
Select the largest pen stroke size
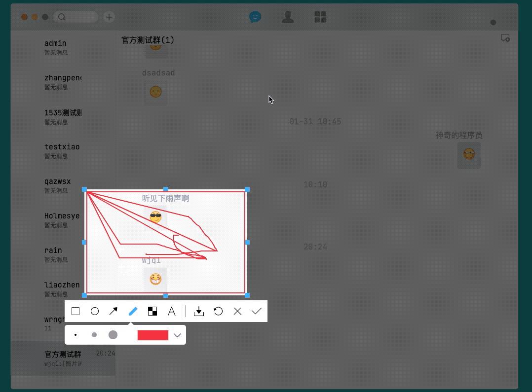pos(113,335)
